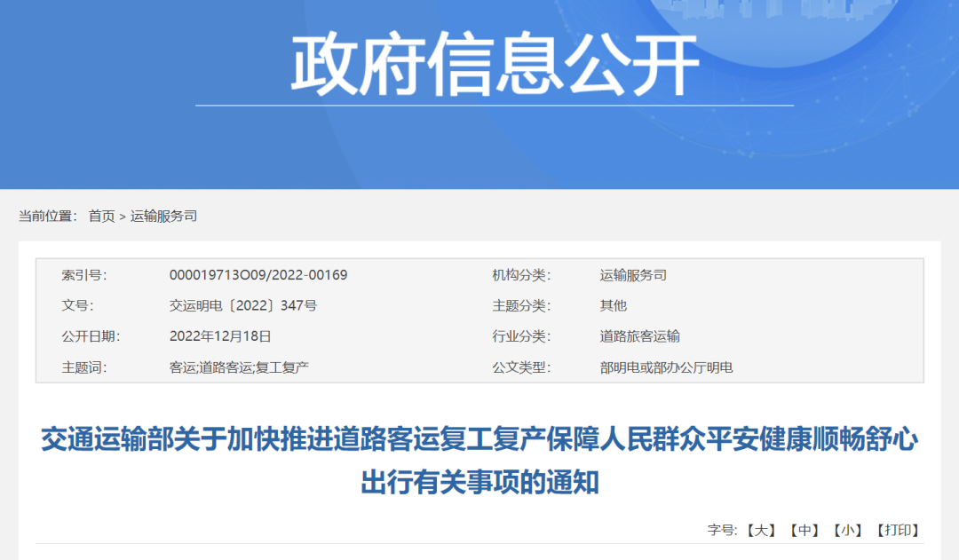959x560 pixels.
Task: Set font size to 中
Action: point(805,530)
